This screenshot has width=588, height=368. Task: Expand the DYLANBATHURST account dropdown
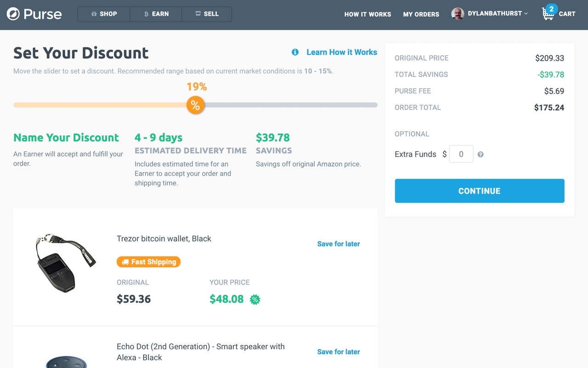(x=498, y=14)
